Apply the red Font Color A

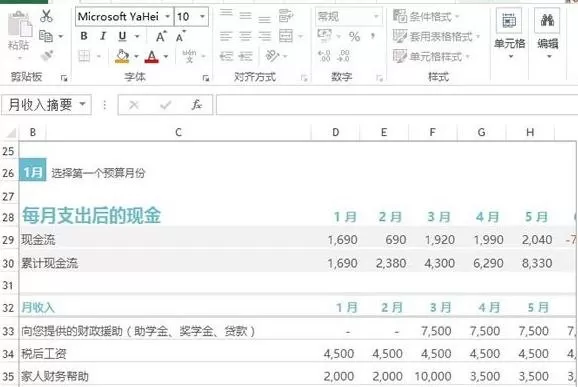[x=152, y=56]
